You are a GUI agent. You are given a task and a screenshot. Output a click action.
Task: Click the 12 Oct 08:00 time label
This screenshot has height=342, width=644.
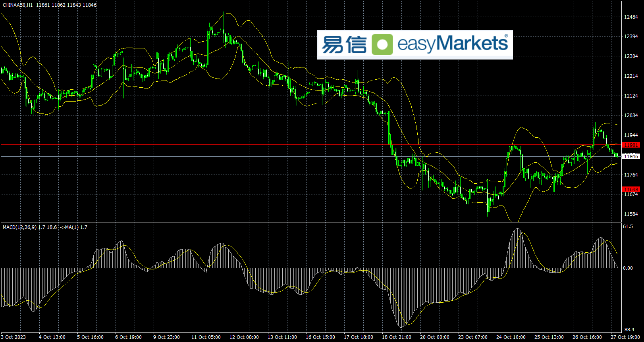pos(244,337)
